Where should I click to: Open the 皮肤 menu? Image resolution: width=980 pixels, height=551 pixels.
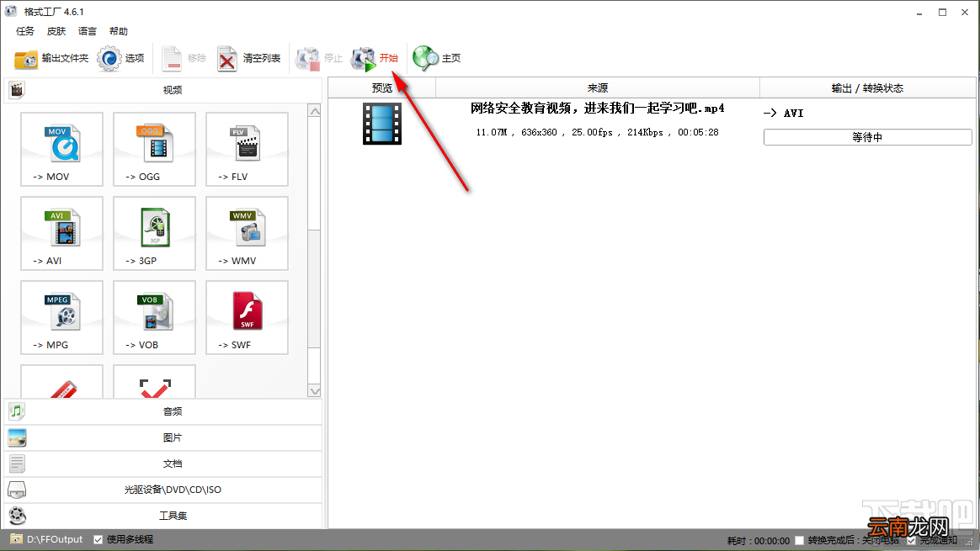tap(56, 31)
